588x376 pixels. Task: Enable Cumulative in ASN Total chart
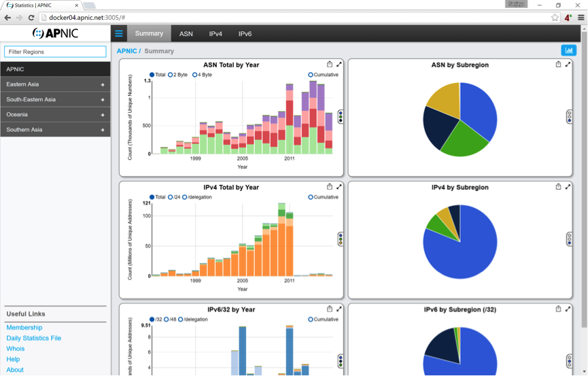324,75
